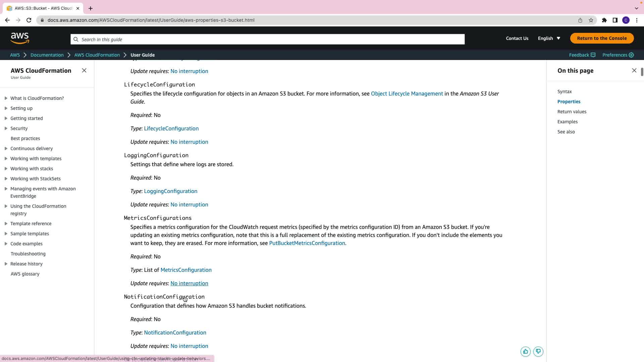644x362 pixels.
Task: Reload the page
Action: [x=29, y=20]
